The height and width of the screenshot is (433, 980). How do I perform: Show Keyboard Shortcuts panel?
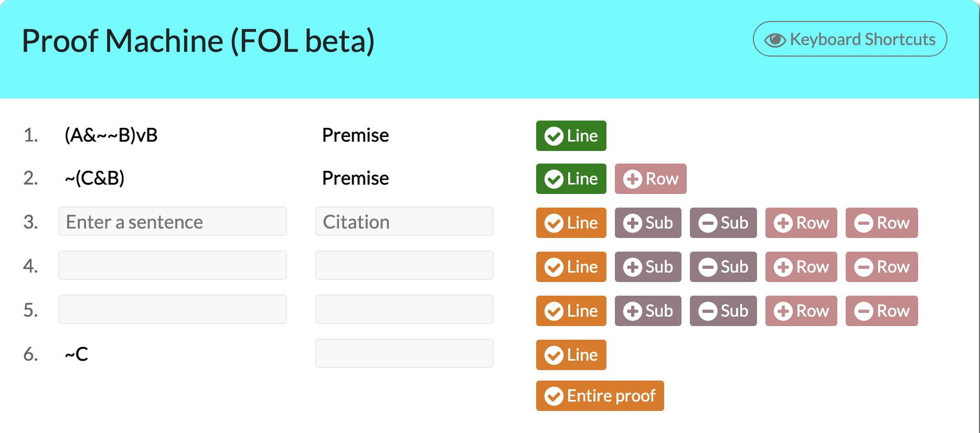[x=850, y=39]
